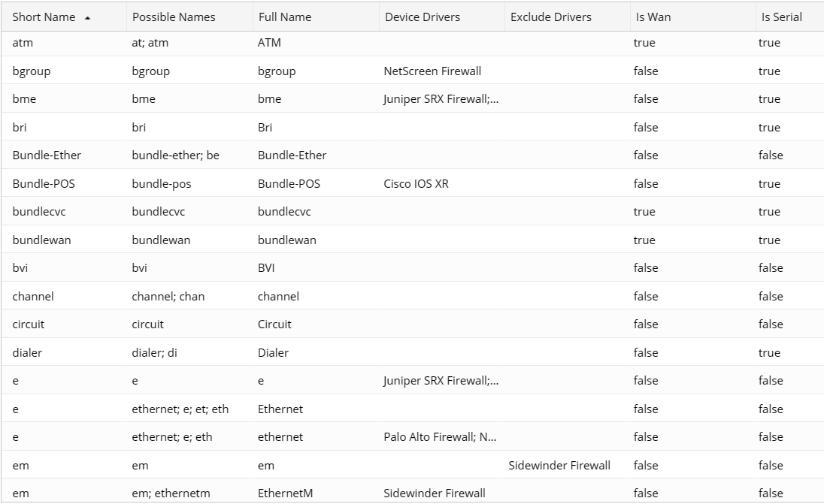
Task: Click the "at; atm" possible names cell
Action: pyautogui.click(x=150, y=43)
